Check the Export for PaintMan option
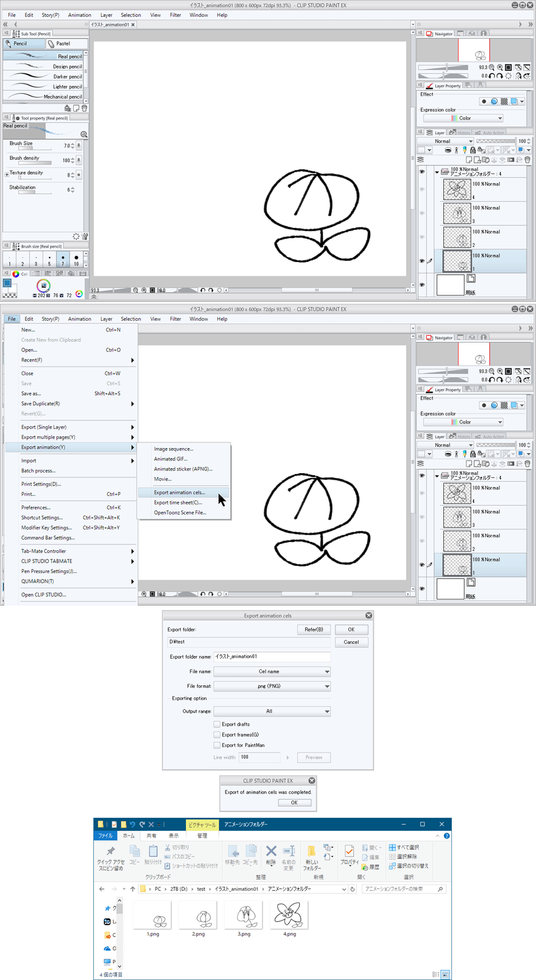536x980 pixels. (x=217, y=745)
